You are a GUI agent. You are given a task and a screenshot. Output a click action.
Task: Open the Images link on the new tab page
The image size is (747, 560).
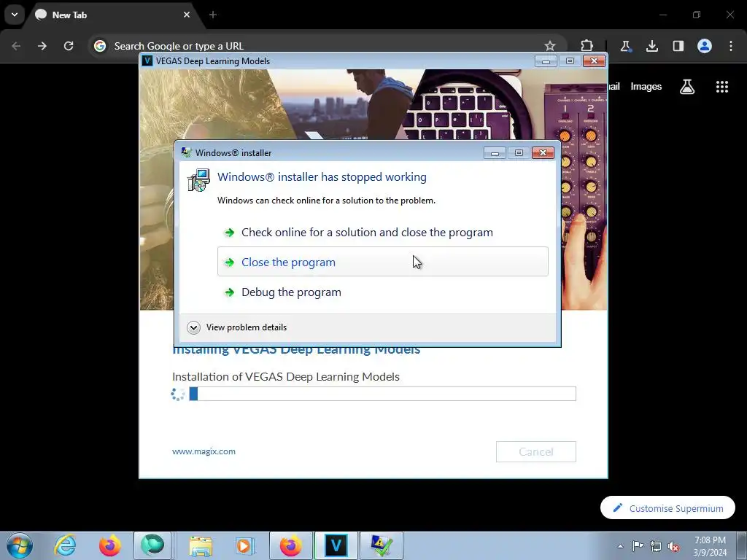pos(646,87)
